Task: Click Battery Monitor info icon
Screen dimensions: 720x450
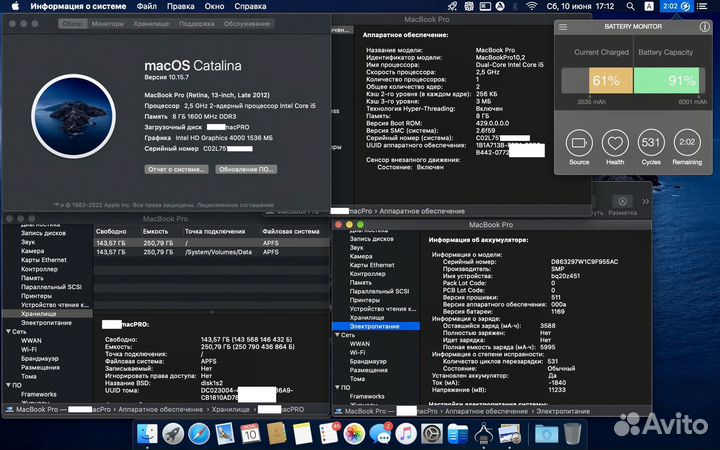Action: pos(704,27)
